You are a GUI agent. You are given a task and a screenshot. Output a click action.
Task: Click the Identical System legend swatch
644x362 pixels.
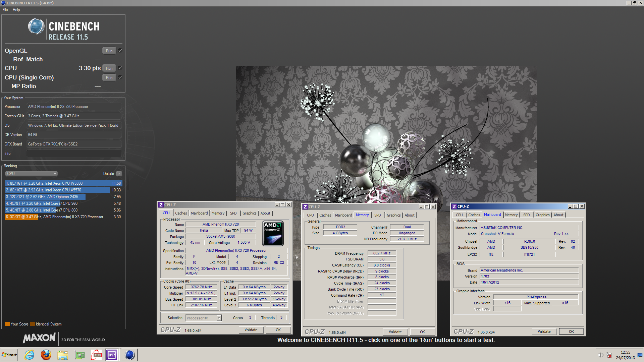[32, 324]
